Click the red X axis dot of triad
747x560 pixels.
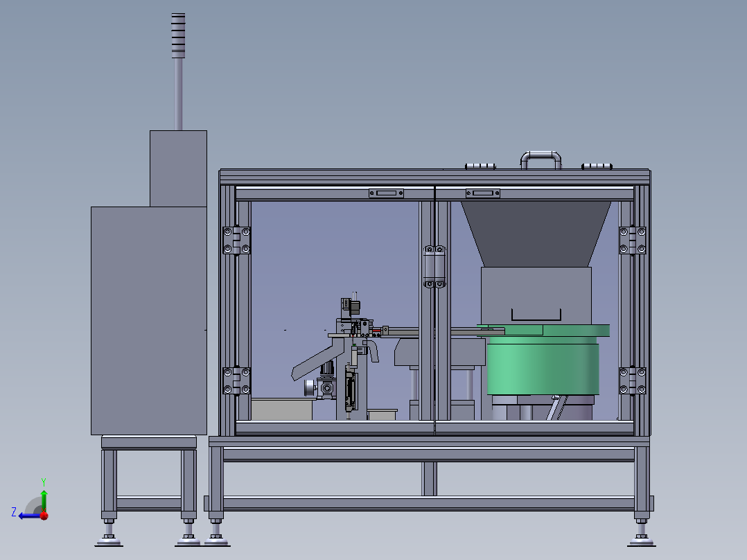pyautogui.click(x=44, y=516)
